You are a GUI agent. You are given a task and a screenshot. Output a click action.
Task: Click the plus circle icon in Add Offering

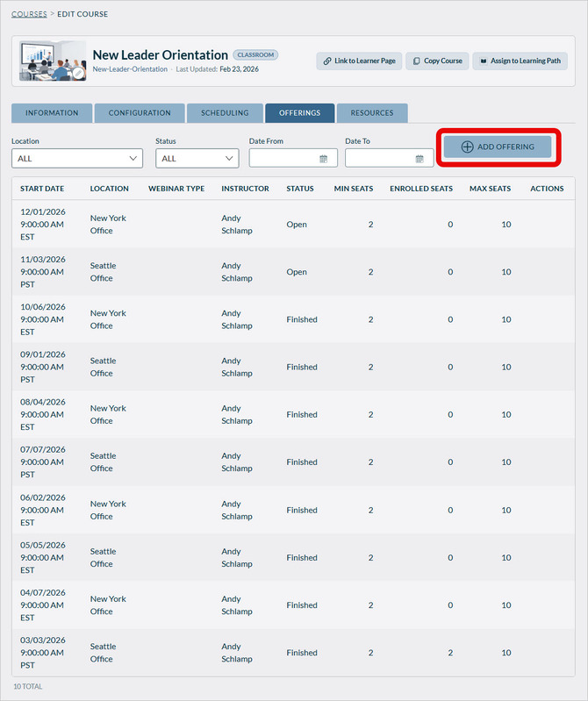pos(467,147)
